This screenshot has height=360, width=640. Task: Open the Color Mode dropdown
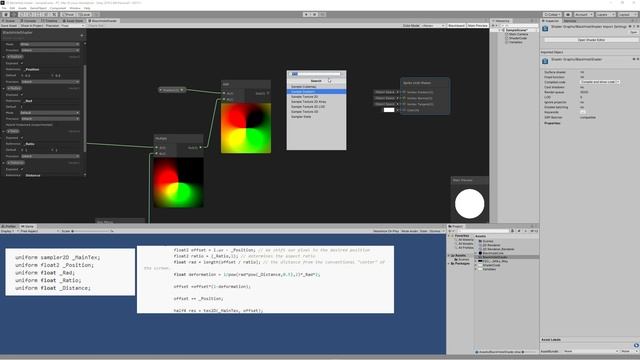433,25
